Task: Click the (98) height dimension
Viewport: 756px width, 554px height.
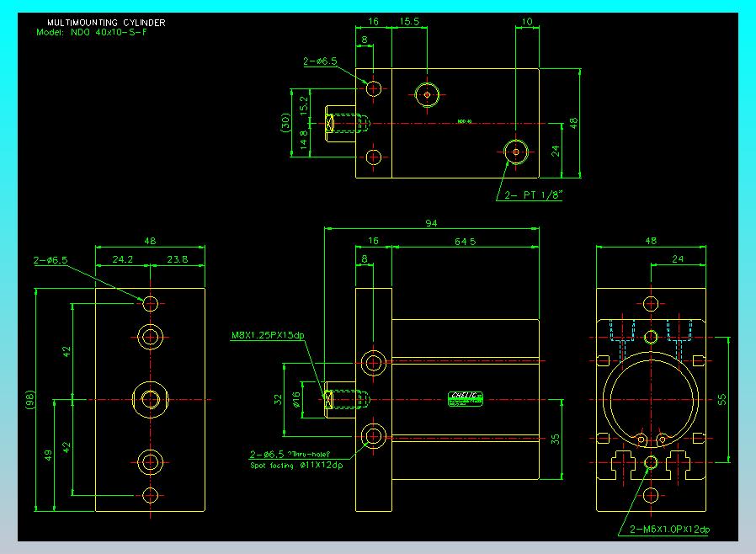Action: click(31, 400)
